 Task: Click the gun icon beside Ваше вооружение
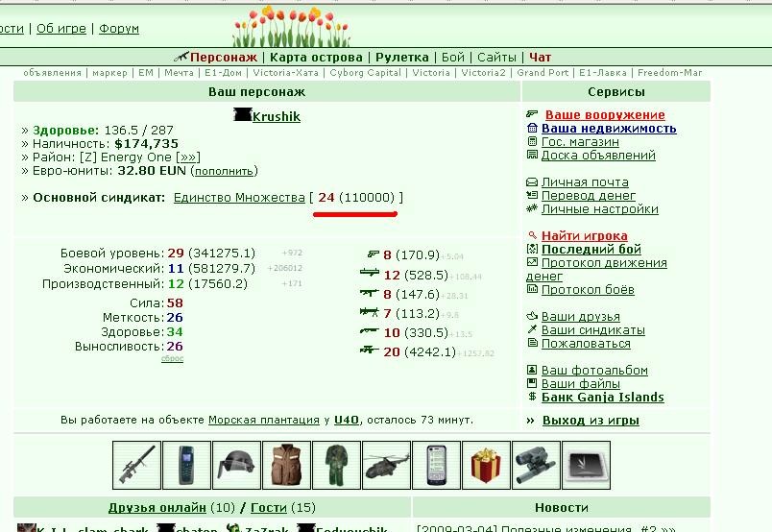point(532,114)
